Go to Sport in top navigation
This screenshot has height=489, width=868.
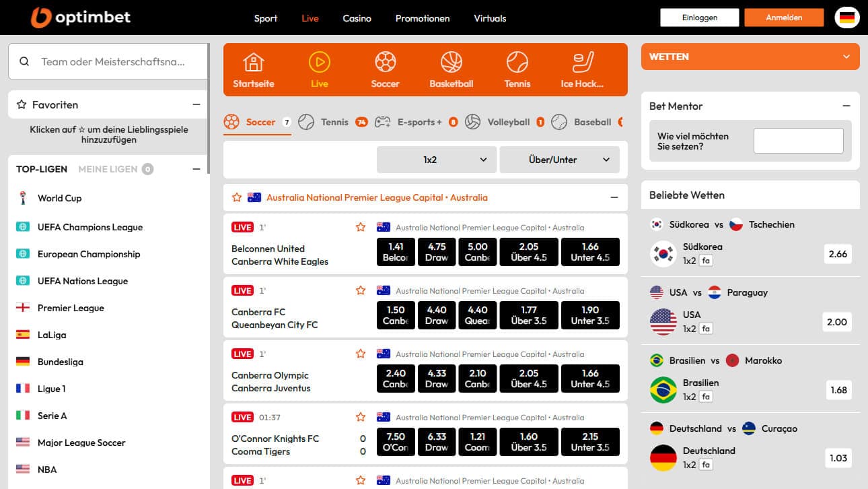click(x=266, y=18)
